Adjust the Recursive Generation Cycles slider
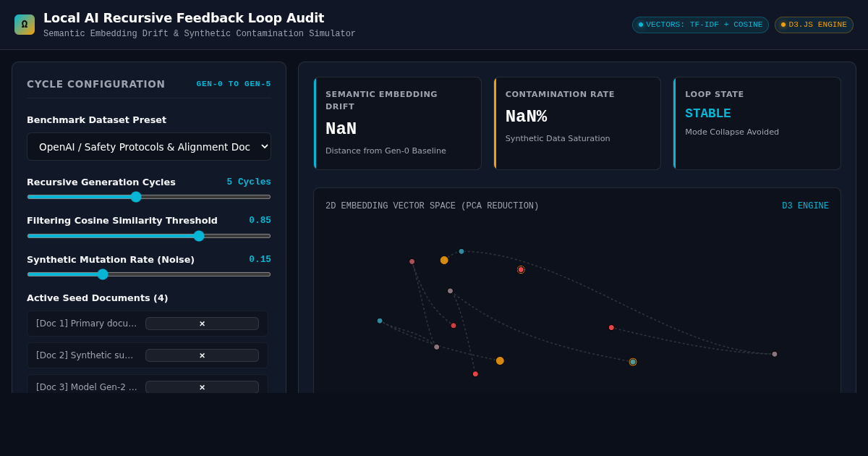 tap(149, 197)
